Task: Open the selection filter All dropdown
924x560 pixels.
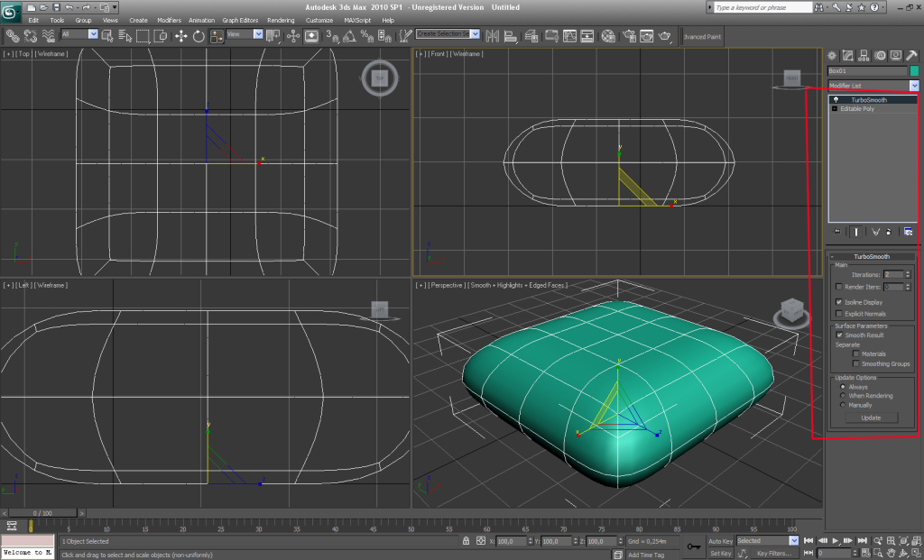Action: coord(93,34)
